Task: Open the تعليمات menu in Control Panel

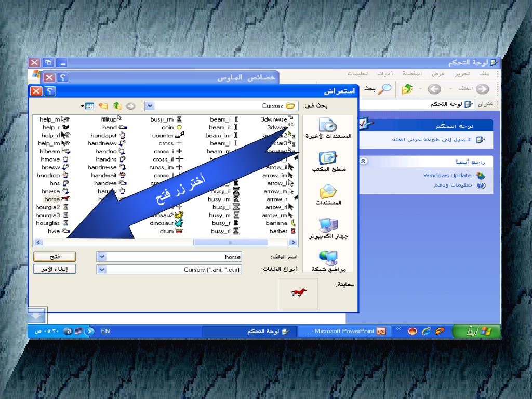Action: tap(357, 74)
